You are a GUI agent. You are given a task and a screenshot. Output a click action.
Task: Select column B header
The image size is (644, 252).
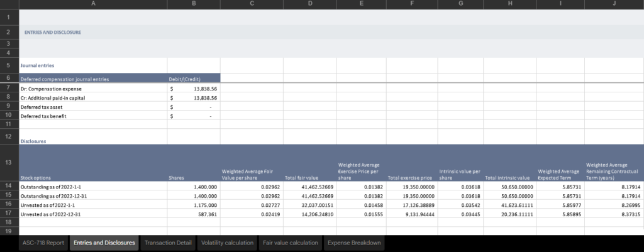[194, 4]
